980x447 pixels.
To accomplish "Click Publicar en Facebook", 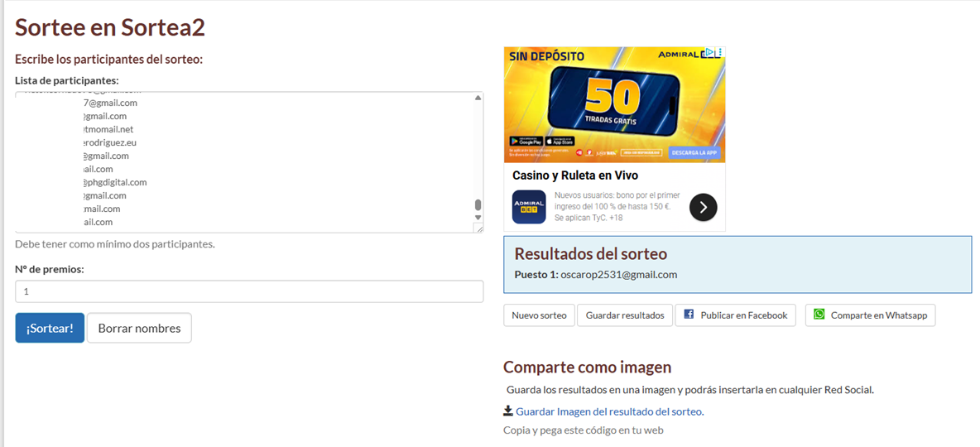I will [736, 315].
